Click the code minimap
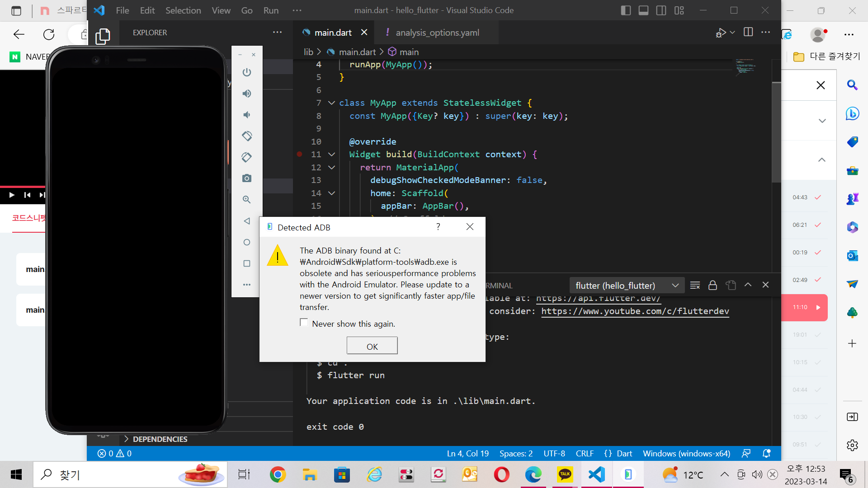The image size is (868, 488). [x=746, y=67]
